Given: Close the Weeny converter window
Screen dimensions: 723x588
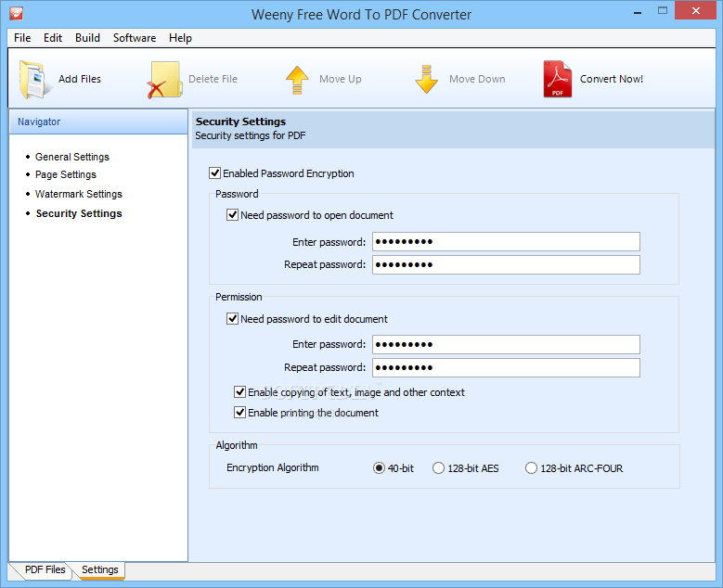Looking at the screenshot, I should (696, 10).
